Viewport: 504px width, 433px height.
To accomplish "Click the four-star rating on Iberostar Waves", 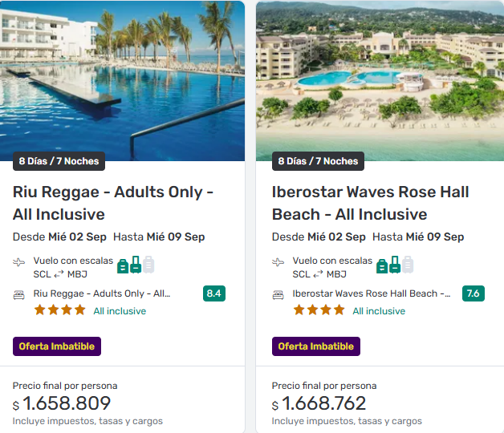I will (319, 310).
